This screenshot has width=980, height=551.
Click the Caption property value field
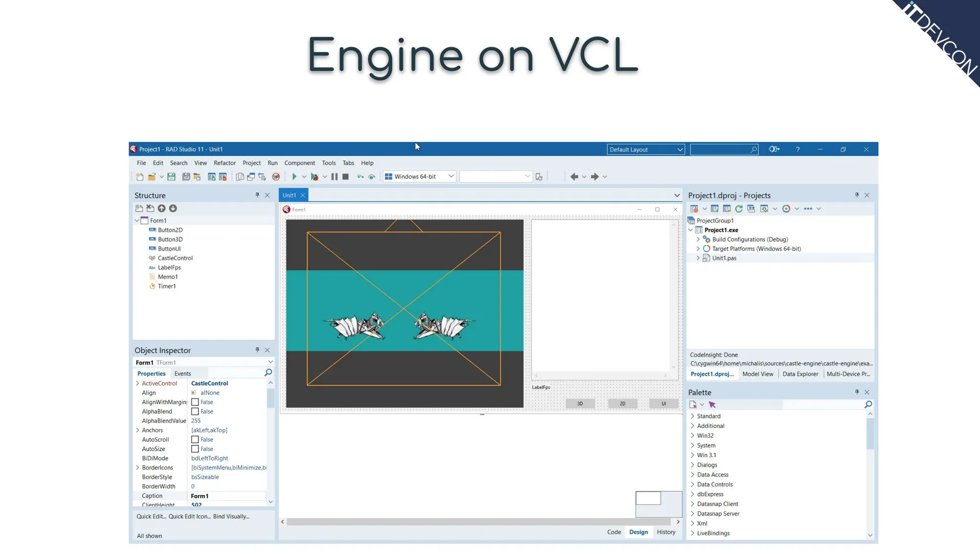tap(227, 496)
